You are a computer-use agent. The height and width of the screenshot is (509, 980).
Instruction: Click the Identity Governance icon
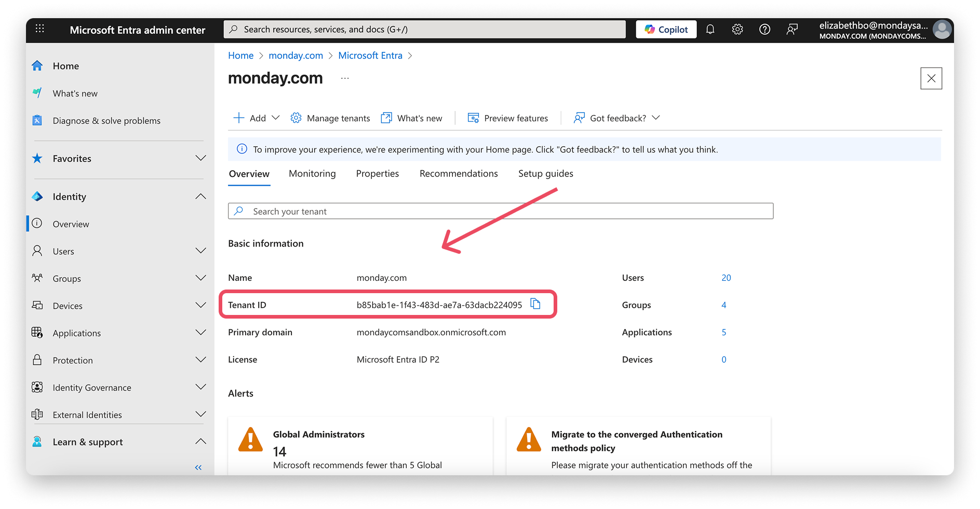pos(37,387)
